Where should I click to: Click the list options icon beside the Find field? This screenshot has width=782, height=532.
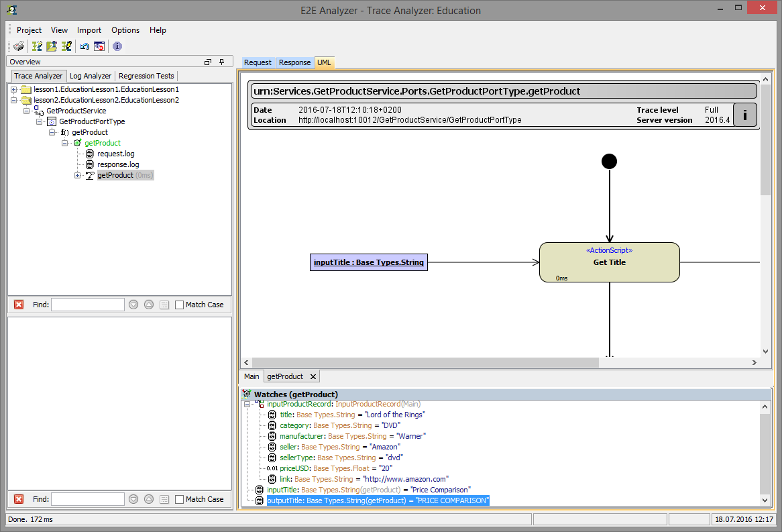164,304
